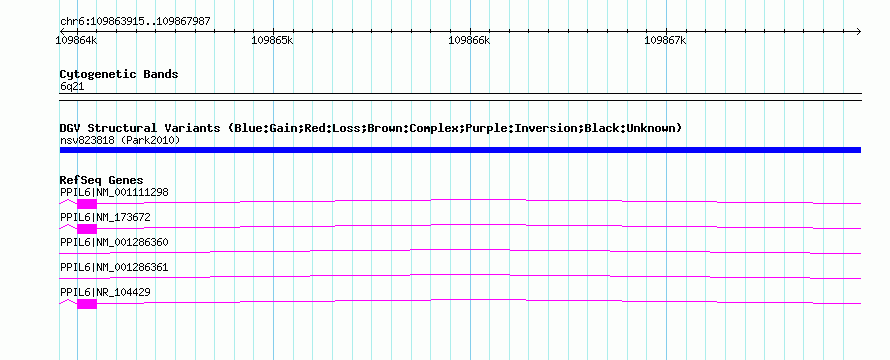Open the PPIL6|NM_173672 transcript label
Viewport: 890px width, 360px height.
coord(105,217)
